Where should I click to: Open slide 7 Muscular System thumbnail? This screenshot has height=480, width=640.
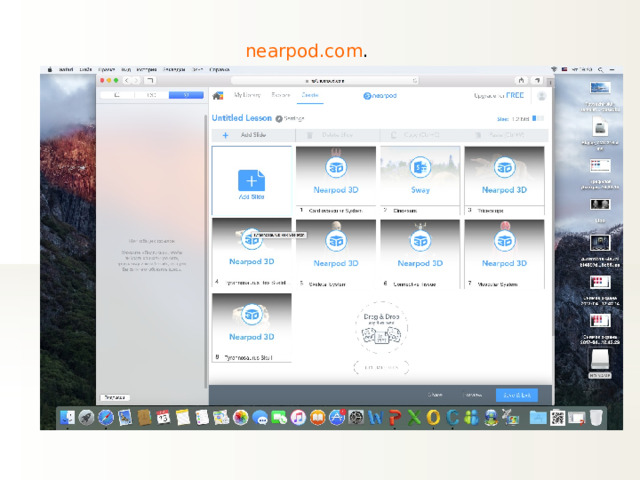(x=504, y=254)
